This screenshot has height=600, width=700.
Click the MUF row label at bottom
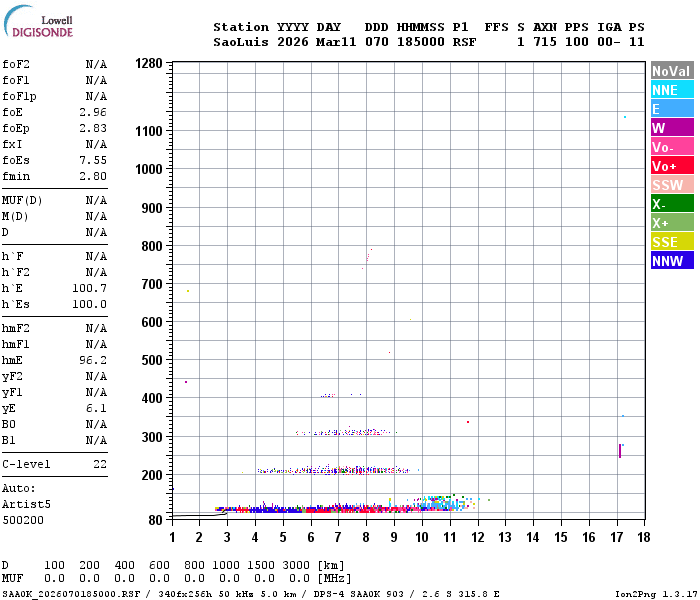(12, 578)
